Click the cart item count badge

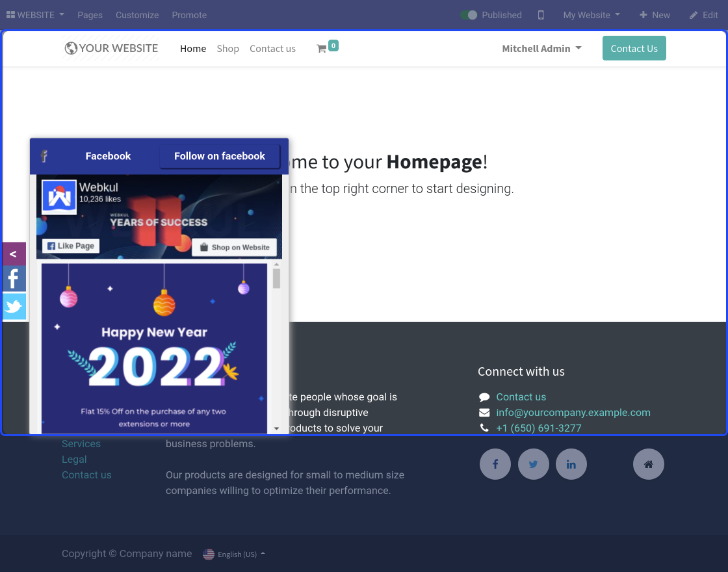(x=333, y=45)
